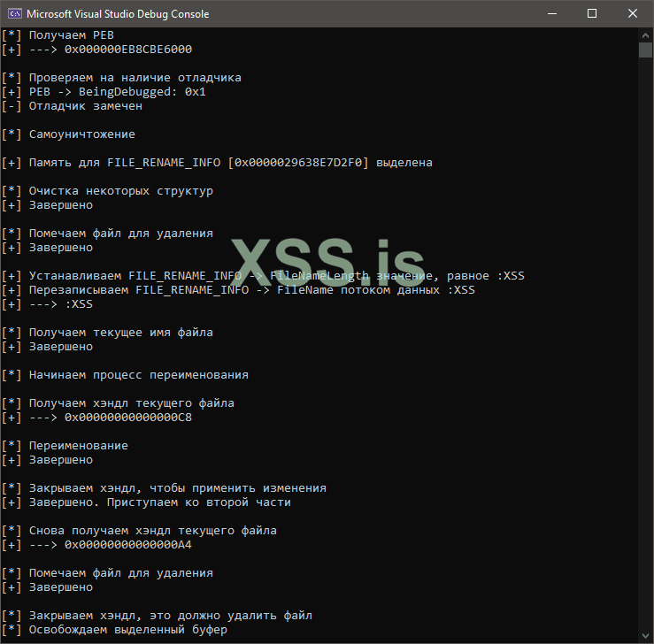Click the scrollbar up arrow
Screen dimensions: 654x644
645,35
